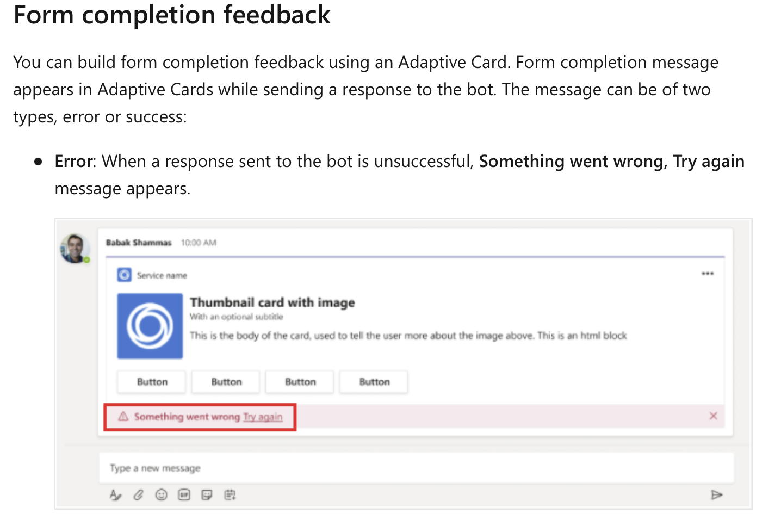Insert an emoji in the message
This screenshot has height=532, width=781.
pos(162,495)
